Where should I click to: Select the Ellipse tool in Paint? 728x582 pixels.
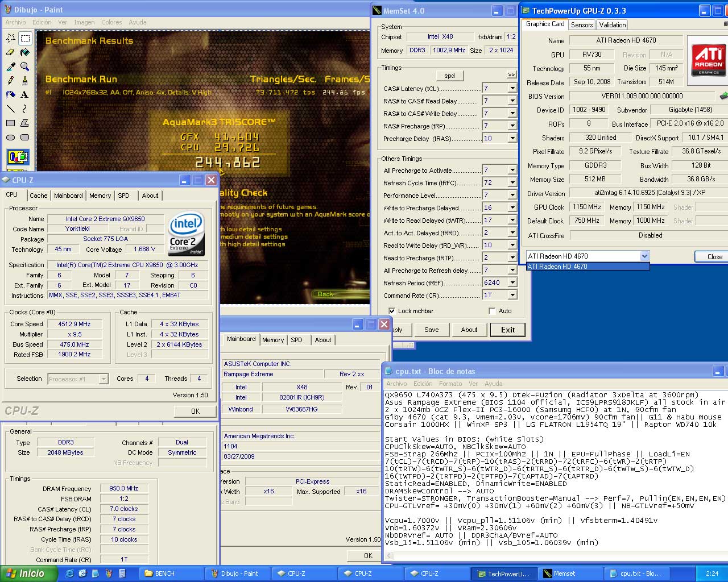10,137
